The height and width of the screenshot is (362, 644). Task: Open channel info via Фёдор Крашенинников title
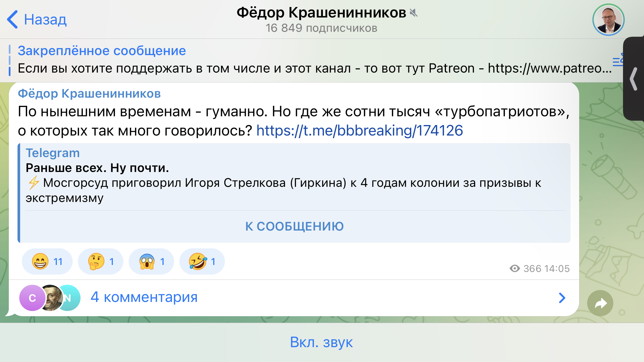pyautogui.click(x=321, y=13)
